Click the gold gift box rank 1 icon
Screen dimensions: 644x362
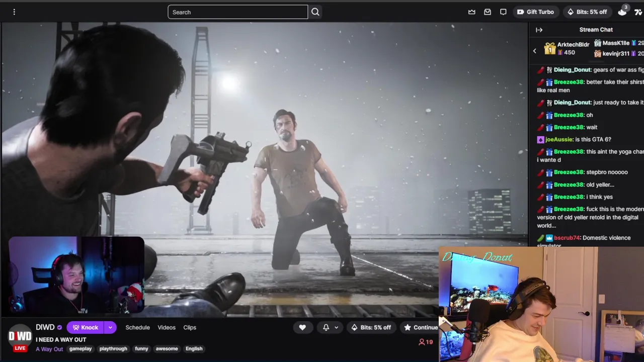point(549,49)
